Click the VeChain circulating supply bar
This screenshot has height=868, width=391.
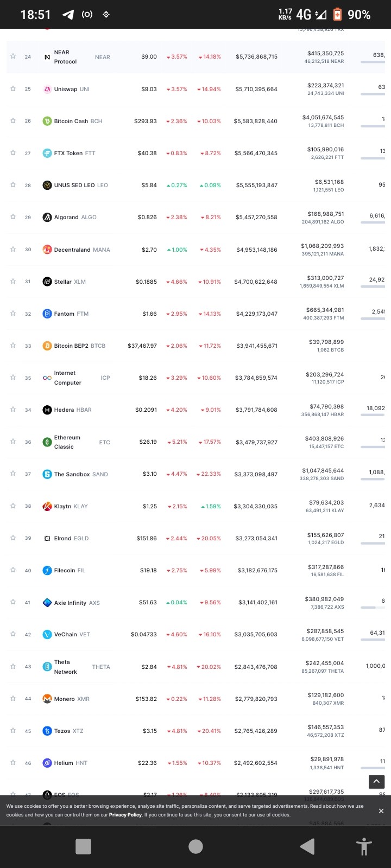[x=373, y=640]
